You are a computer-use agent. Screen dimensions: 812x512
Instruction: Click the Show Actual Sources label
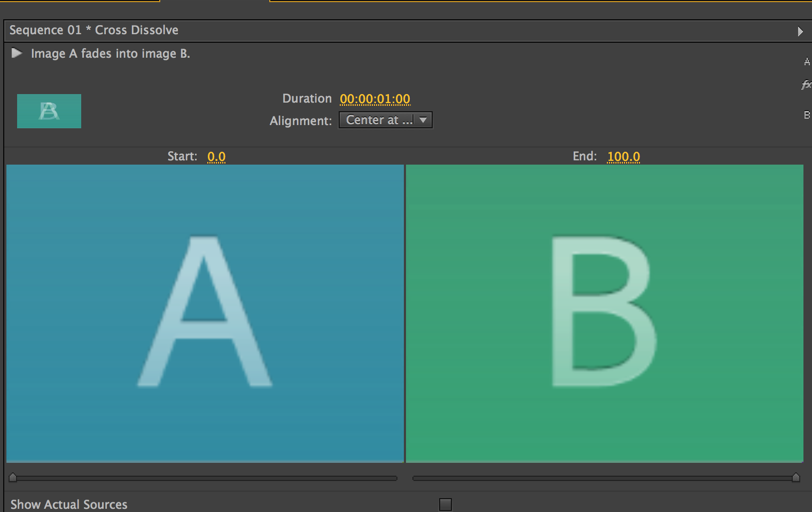point(69,505)
